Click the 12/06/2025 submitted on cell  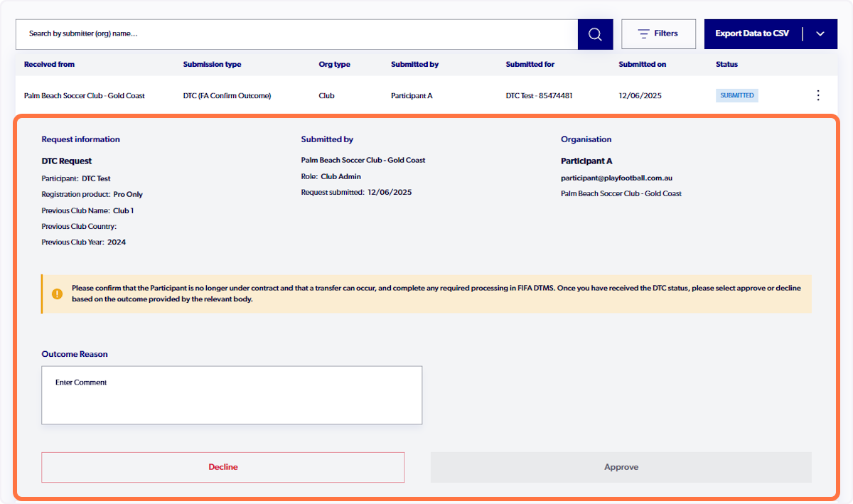pos(640,95)
